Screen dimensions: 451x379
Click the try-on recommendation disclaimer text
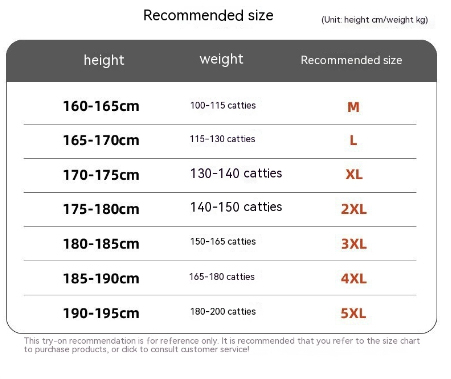pyautogui.click(x=222, y=345)
